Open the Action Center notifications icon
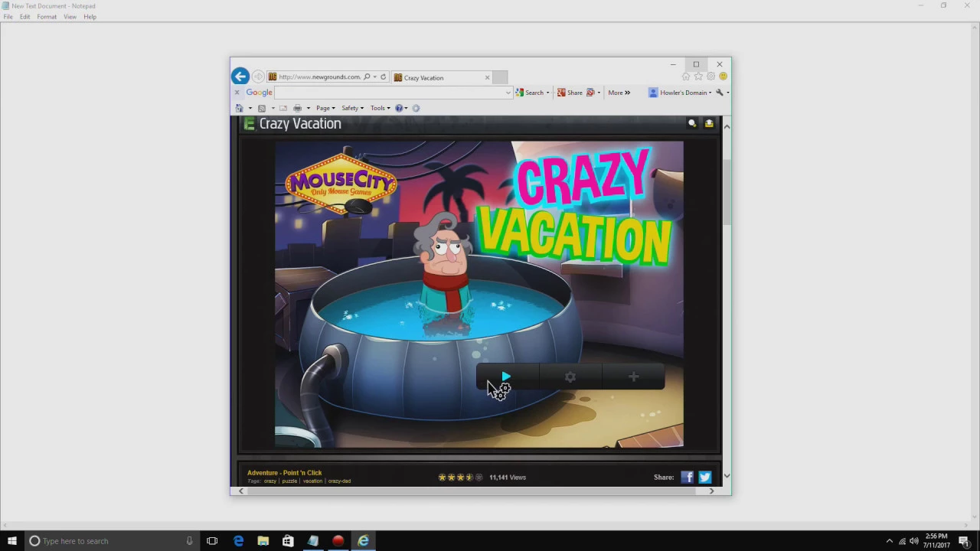 click(964, 541)
